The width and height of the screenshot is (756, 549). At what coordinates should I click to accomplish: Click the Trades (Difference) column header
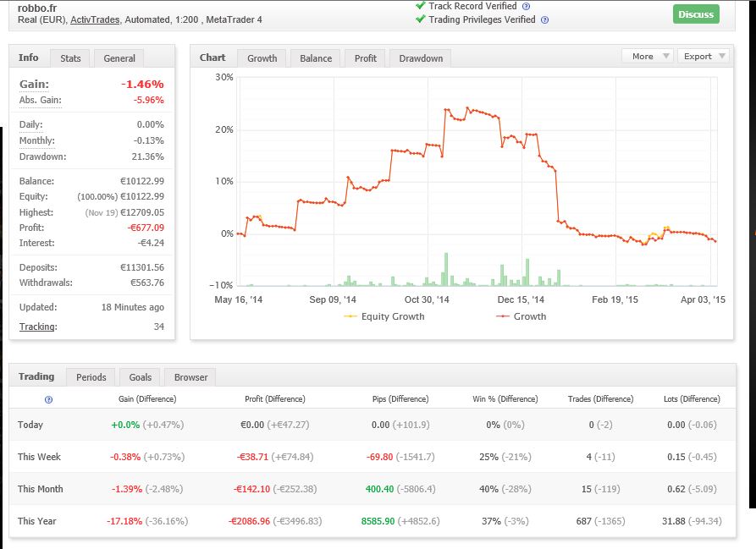pos(601,399)
